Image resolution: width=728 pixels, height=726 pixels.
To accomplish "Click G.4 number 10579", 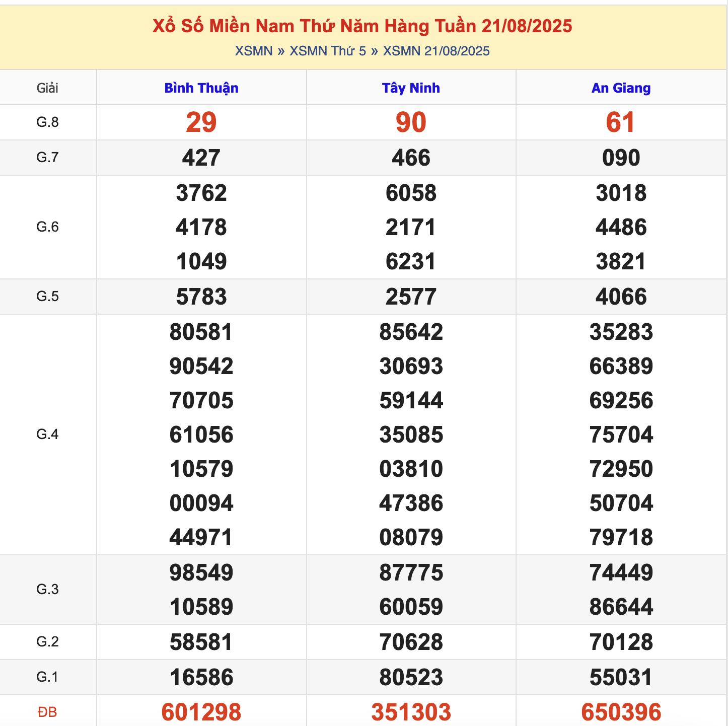I will (201, 469).
